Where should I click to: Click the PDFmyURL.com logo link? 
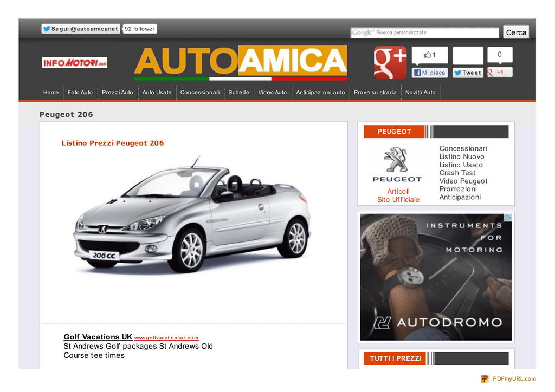pos(508,379)
